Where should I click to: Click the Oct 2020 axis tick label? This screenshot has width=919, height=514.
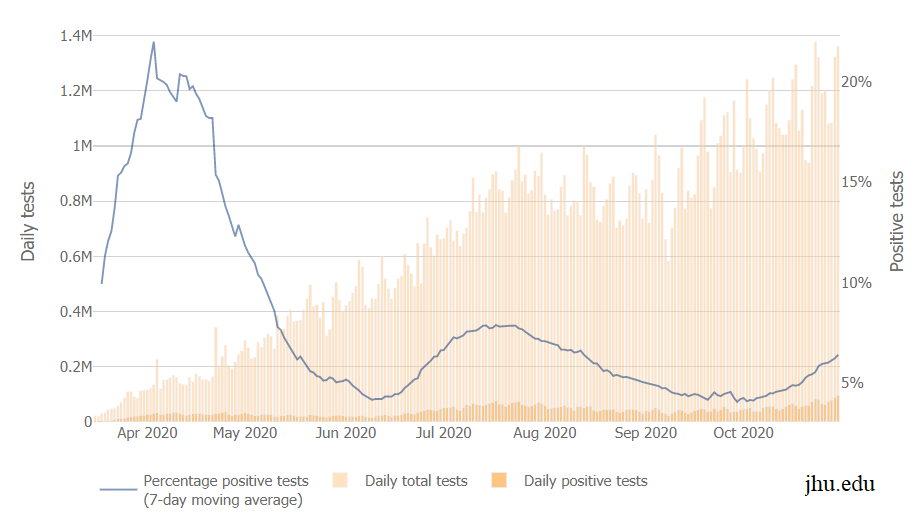pyautogui.click(x=742, y=433)
